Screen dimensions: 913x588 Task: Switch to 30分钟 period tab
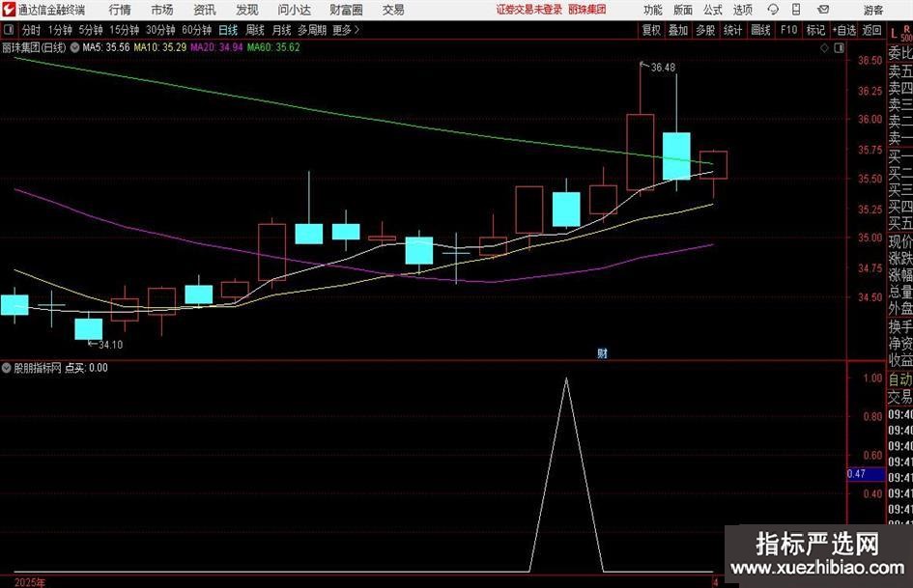pyautogui.click(x=160, y=30)
